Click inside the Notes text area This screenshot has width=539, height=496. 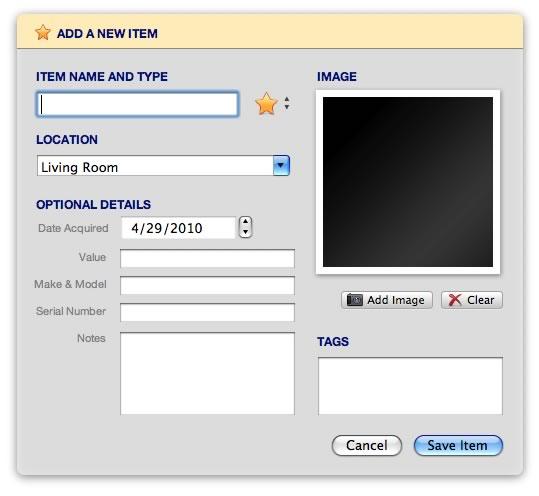pyautogui.click(x=207, y=373)
